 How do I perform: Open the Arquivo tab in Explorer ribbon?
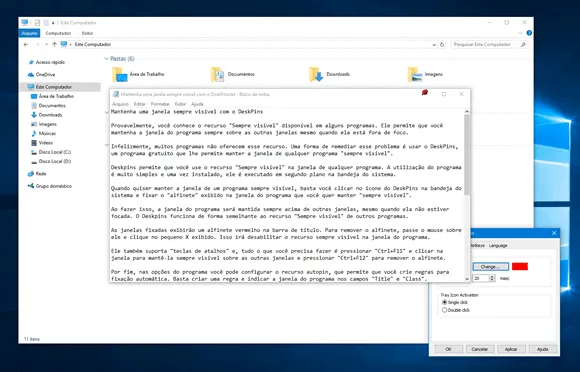(29, 33)
